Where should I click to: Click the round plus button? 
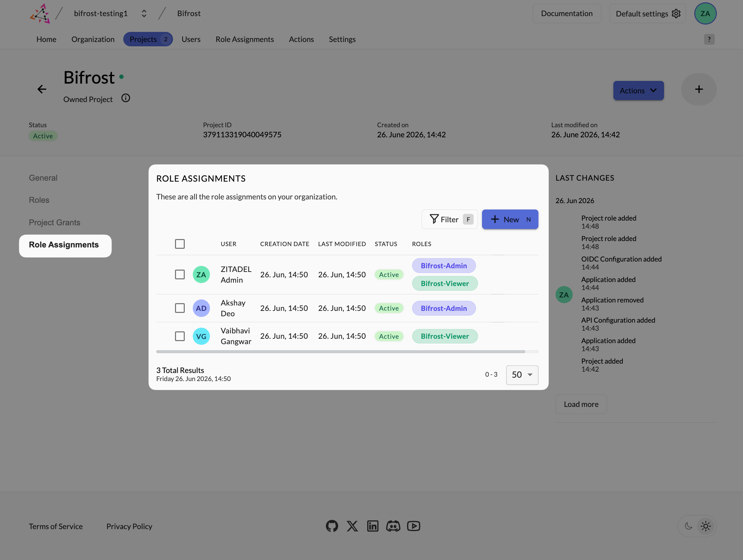699,89
